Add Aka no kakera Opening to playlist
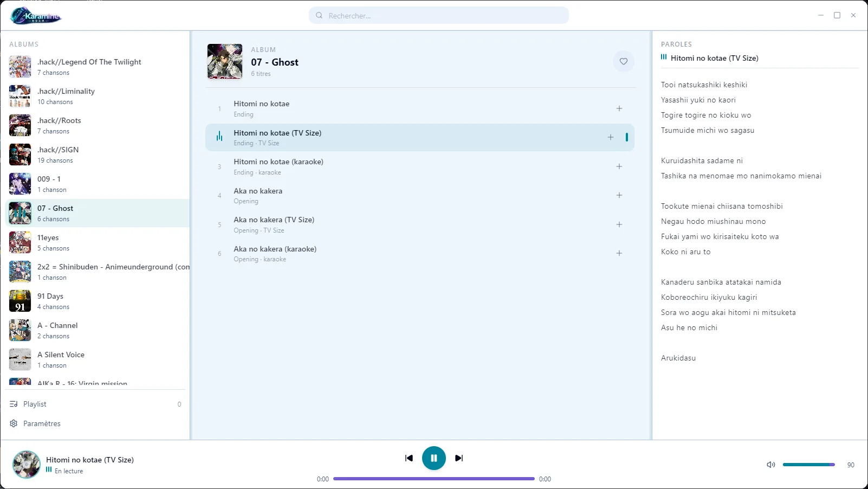Image resolution: width=868 pixels, height=489 pixels. tap(619, 195)
